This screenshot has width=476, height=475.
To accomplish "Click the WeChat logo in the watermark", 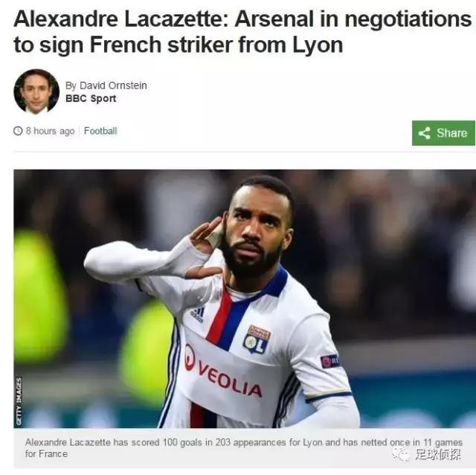I will 401,453.
